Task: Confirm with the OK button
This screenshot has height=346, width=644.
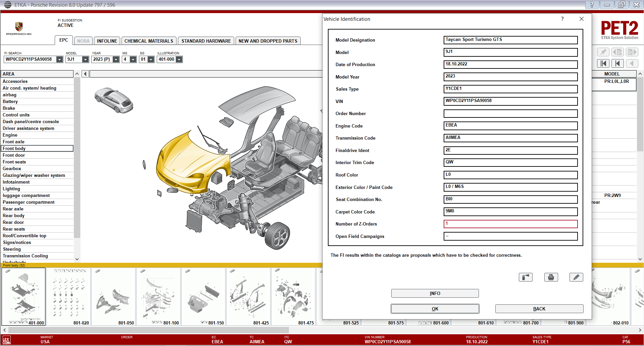Action: 435,309
